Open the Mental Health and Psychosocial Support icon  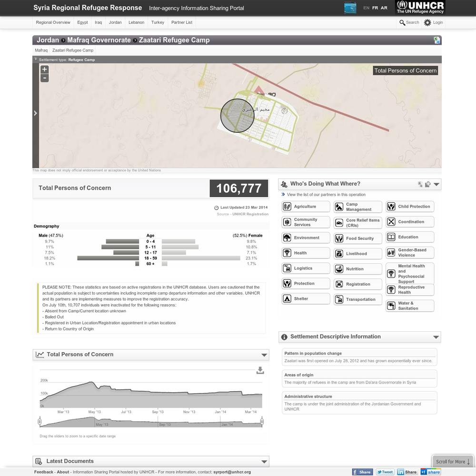[x=391, y=274]
